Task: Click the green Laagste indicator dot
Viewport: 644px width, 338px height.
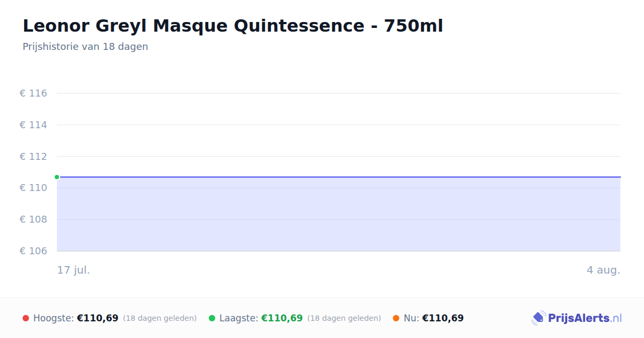Action: click(212, 318)
